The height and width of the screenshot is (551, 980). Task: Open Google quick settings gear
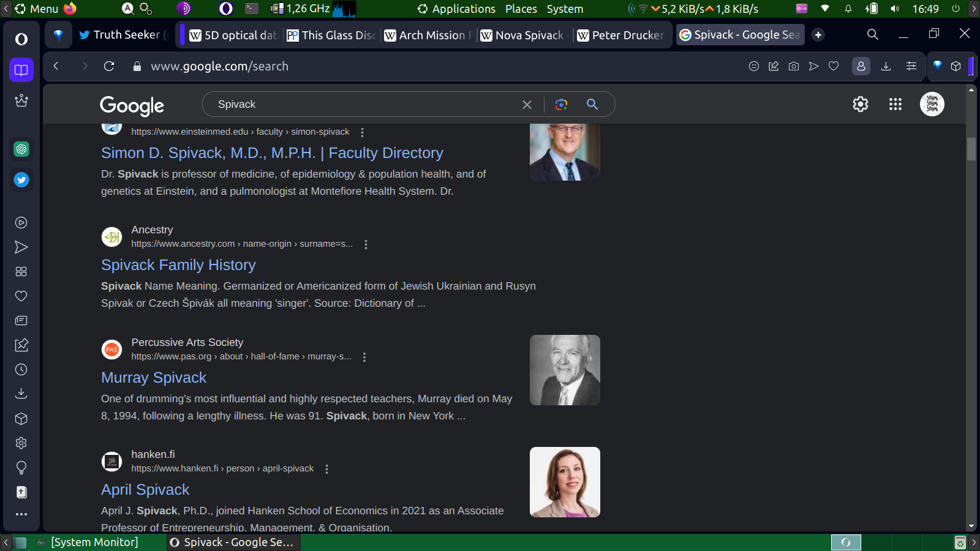point(861,105)
